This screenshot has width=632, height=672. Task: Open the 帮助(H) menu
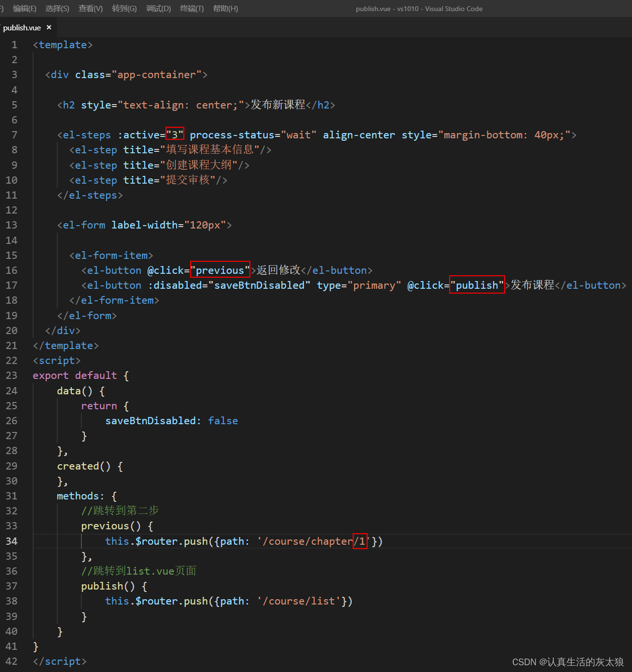pos(225,9)
